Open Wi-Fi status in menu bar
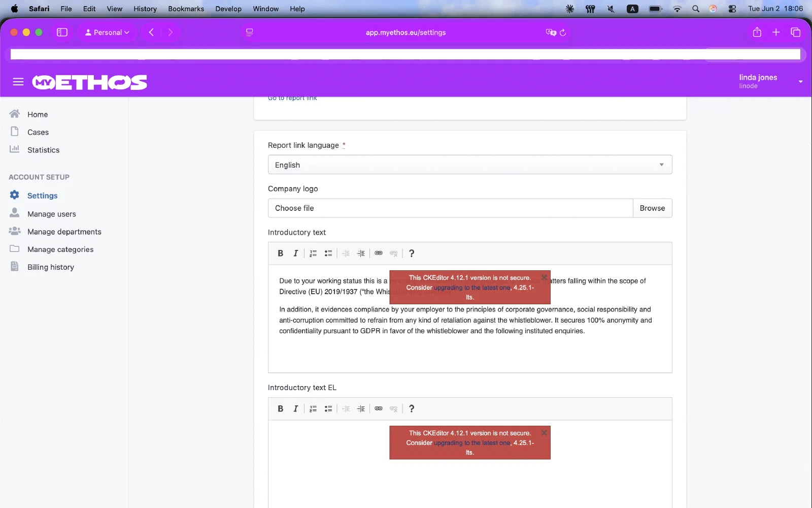The height and width of the screenshot is (508, 812). tap(677, 9)
